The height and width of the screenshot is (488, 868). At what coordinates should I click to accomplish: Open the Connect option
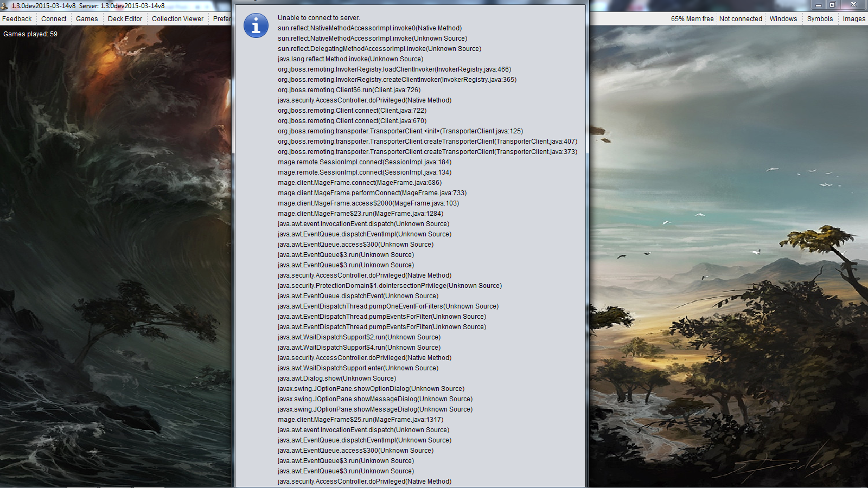pyautogui.click(x=54, y=18)
